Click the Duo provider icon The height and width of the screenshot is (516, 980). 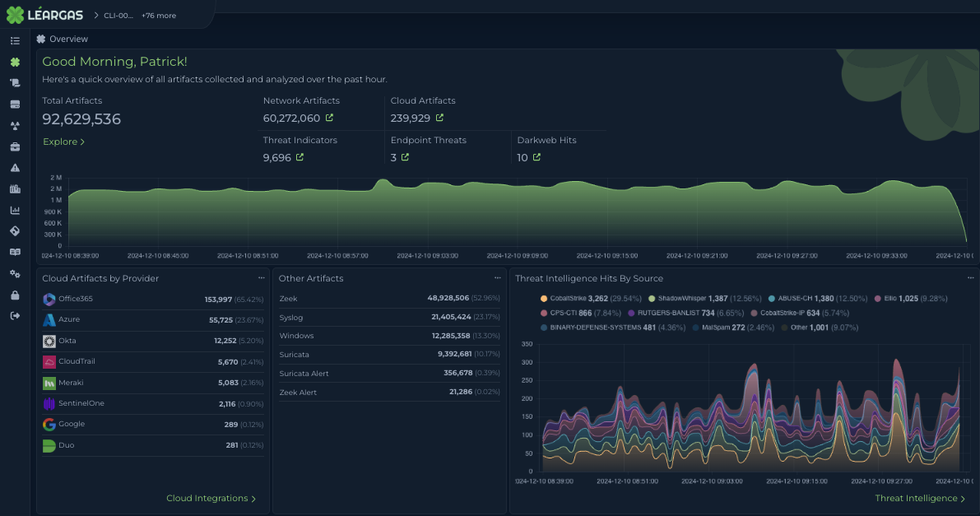click(49, 445)
